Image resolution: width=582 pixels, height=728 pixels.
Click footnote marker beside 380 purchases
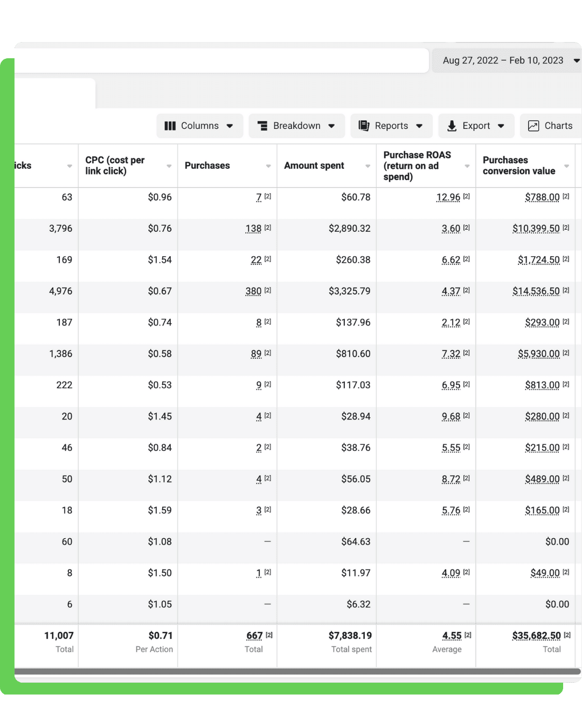[x=268, y=290]
